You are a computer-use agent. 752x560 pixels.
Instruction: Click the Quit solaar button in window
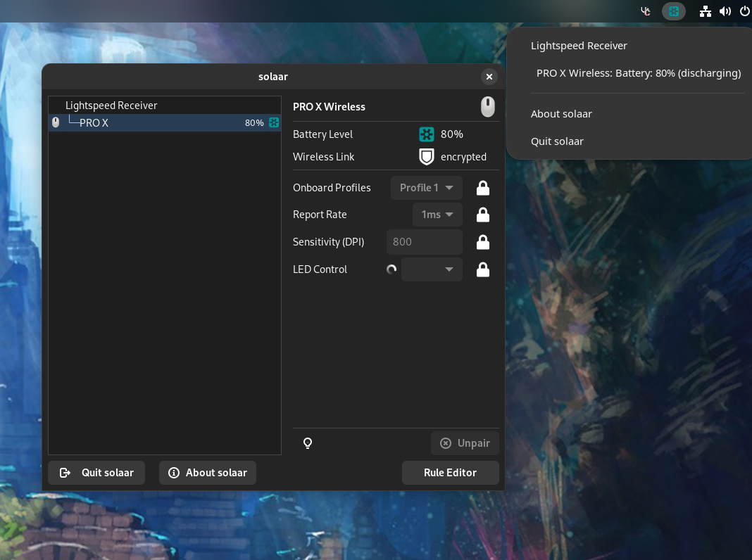[x=96, y=473]
